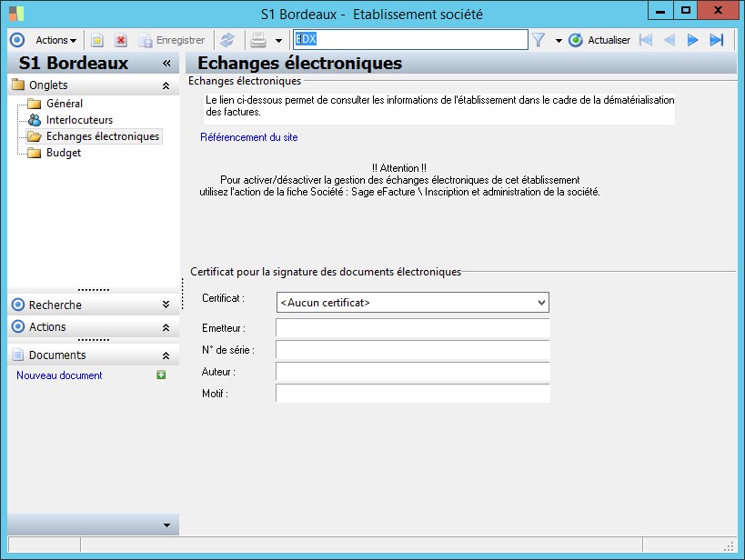Minimize the Etablissement société window
Viewport: 745px width, 560px height.
(660, 10)
